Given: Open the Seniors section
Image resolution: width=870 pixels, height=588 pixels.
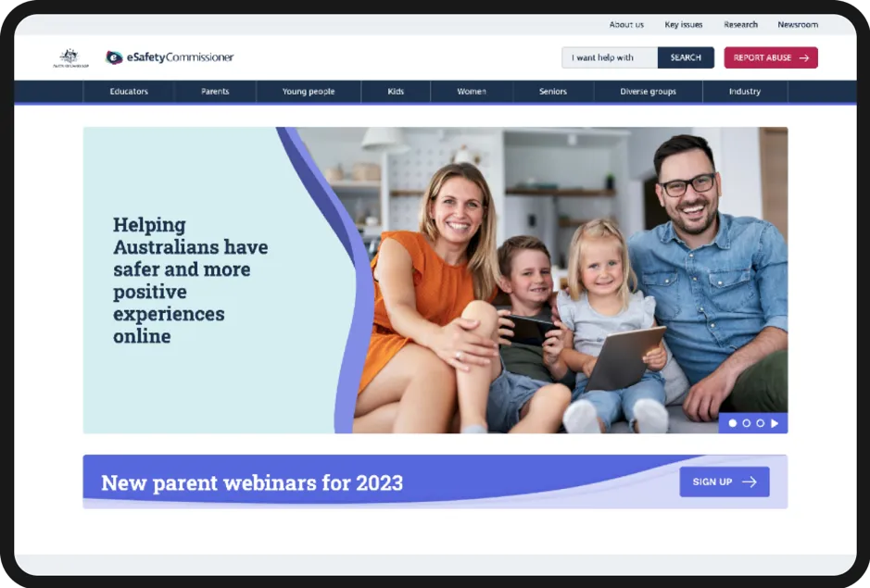Looking at the screenshot, I should point(552,92).
